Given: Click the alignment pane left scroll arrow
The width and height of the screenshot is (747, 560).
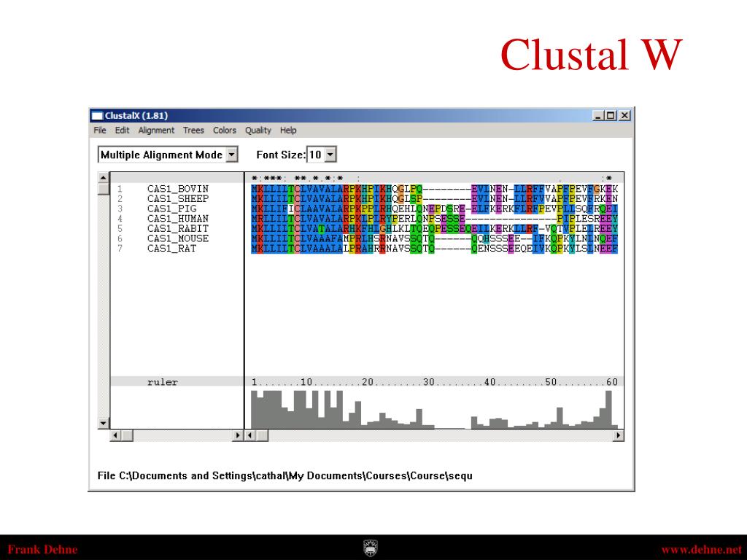Looking at the screenshot, I should [251, 435].
